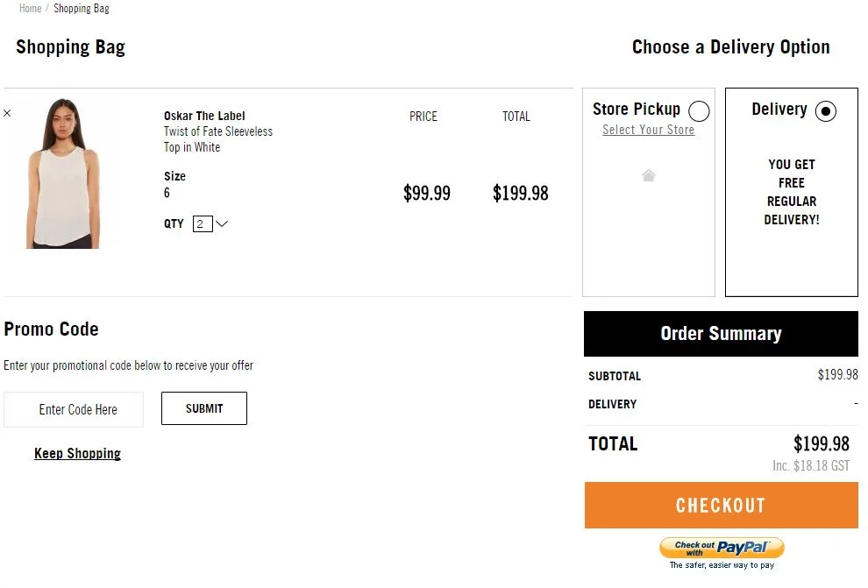868x588 pixels.
Task: Click the quantity box showing 2
Action: coord(202,223)
